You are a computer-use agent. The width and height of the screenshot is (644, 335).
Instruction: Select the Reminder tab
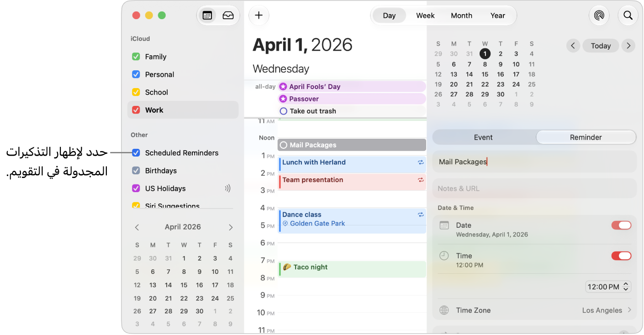(586, 137)
